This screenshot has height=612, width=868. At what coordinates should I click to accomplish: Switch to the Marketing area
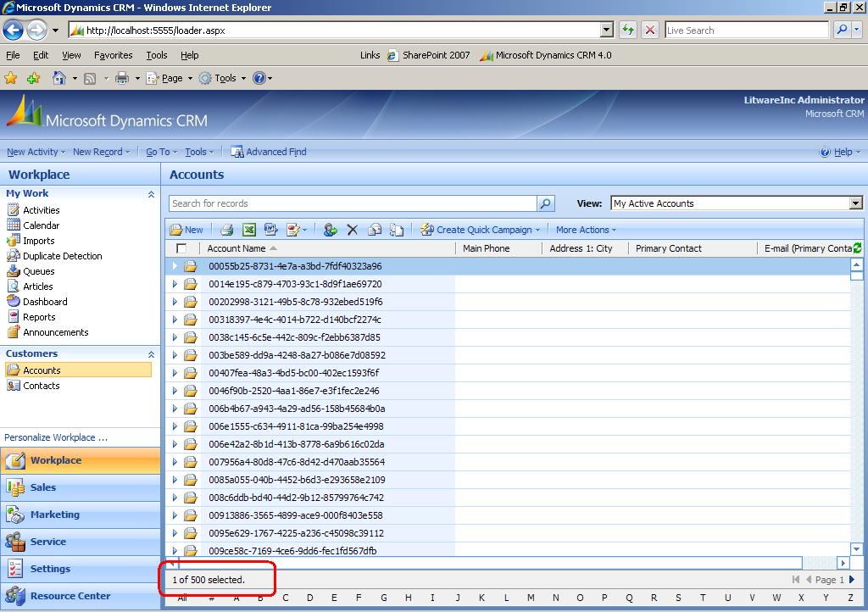[x=81, y=515]
